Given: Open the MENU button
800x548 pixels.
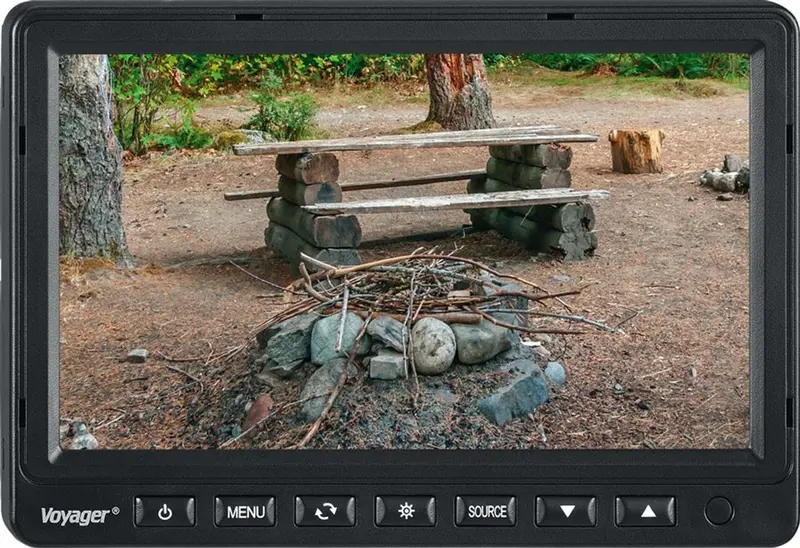Looking at the screenshot, I should tap(245, 511).
